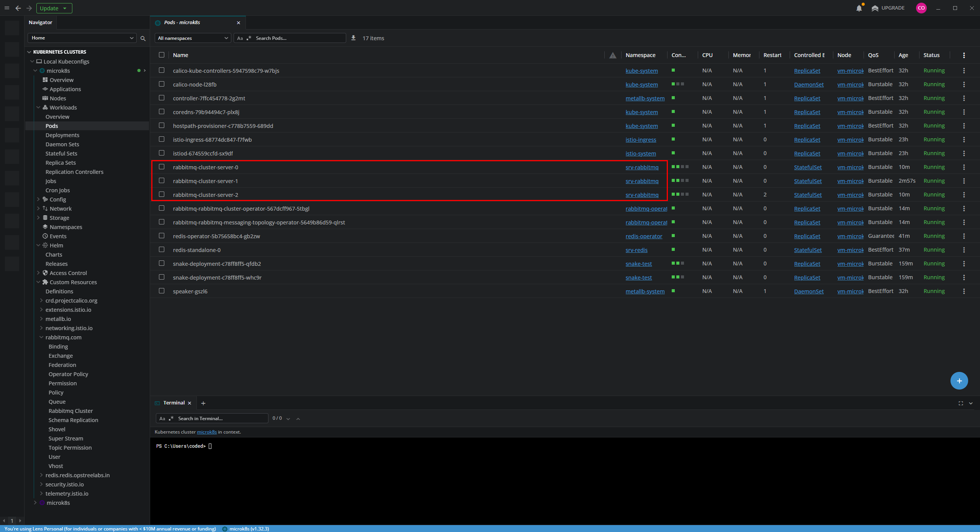This screenshot has width=980, height=532.
Task: Open DaemonSet link for calico-node-l28fb
Action: pos(808,85)
